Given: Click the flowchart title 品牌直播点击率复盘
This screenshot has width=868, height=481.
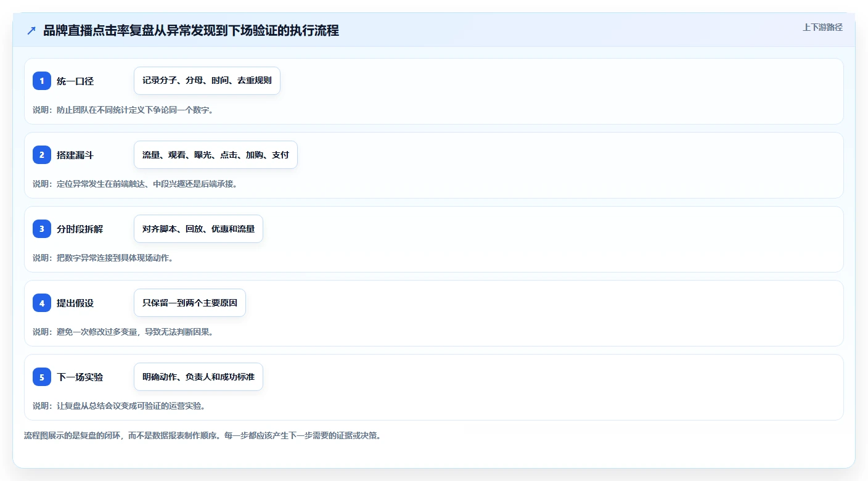Looking at the screenshot, I should tap(191, 30).
